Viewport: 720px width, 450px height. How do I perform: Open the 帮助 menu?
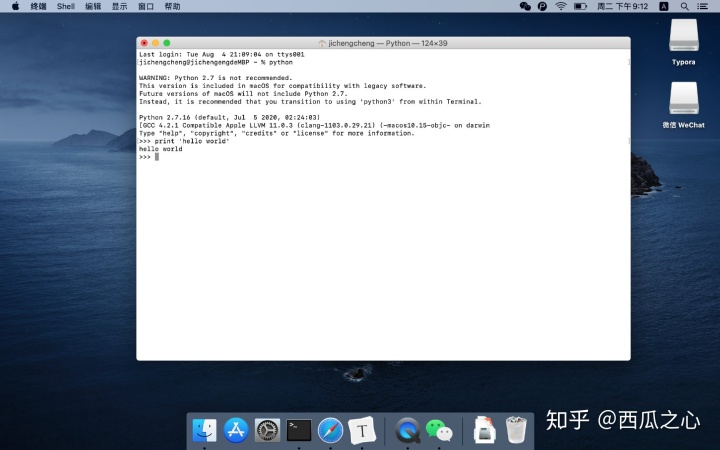click(x=172, y=6)
